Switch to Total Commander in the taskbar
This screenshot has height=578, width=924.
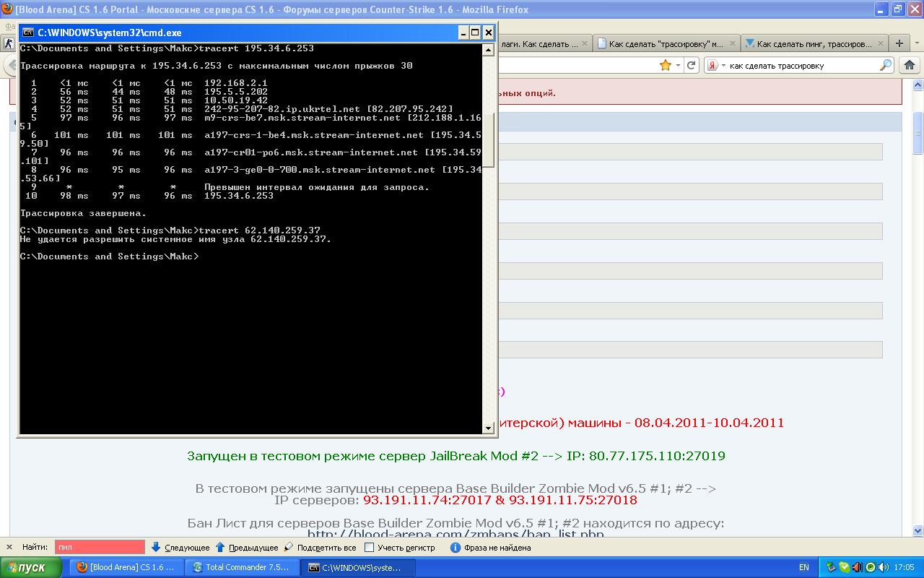(242, 567)
